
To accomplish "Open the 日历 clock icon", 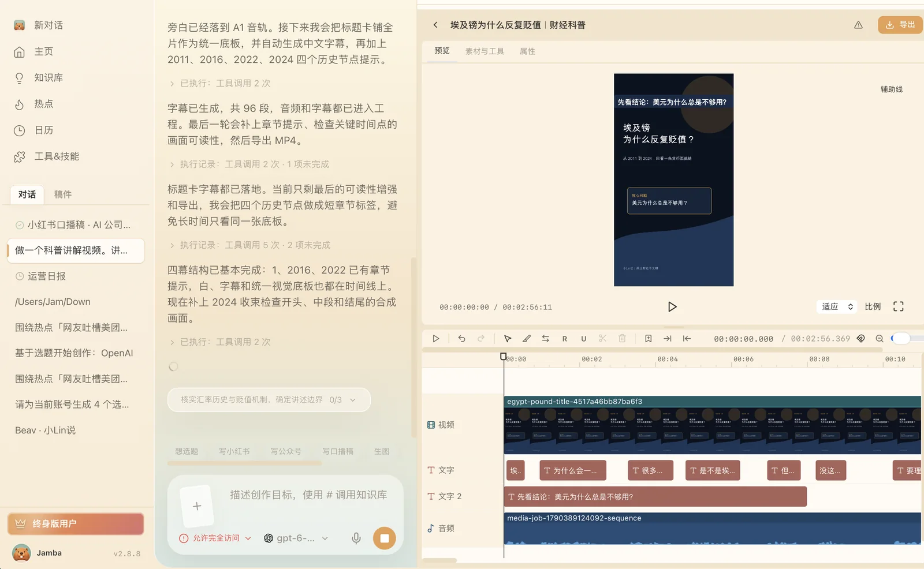I will [x=19, y=130].
